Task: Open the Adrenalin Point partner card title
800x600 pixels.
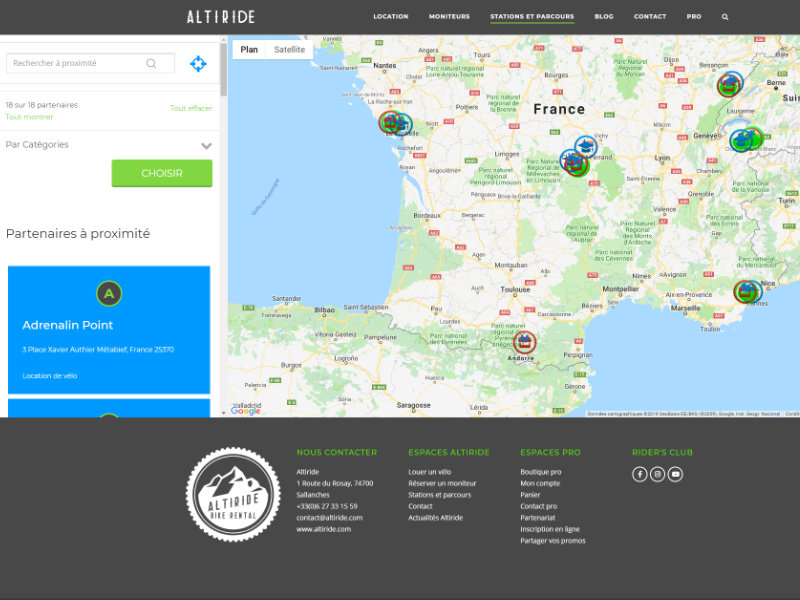Action: [x=68, y=325]
